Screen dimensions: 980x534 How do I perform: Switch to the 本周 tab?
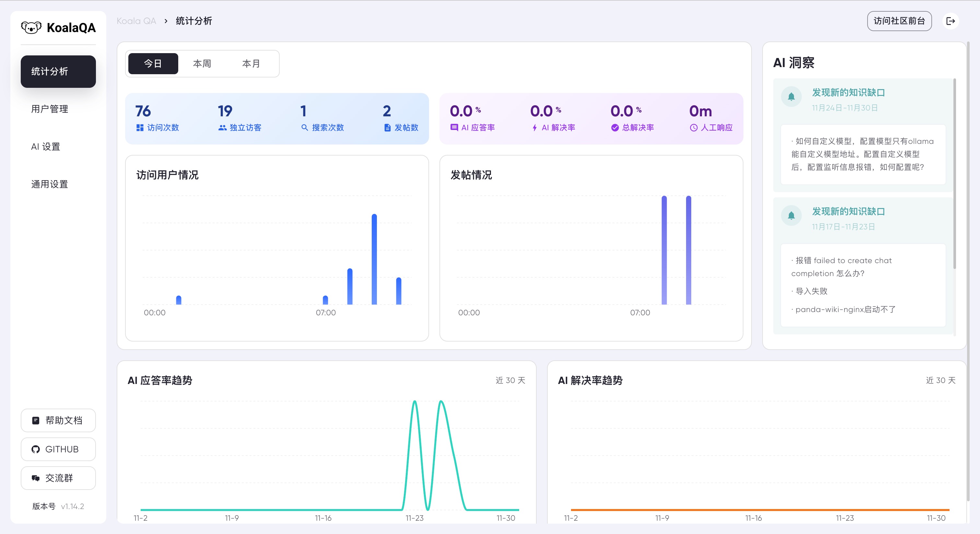(x=202, y=64)
